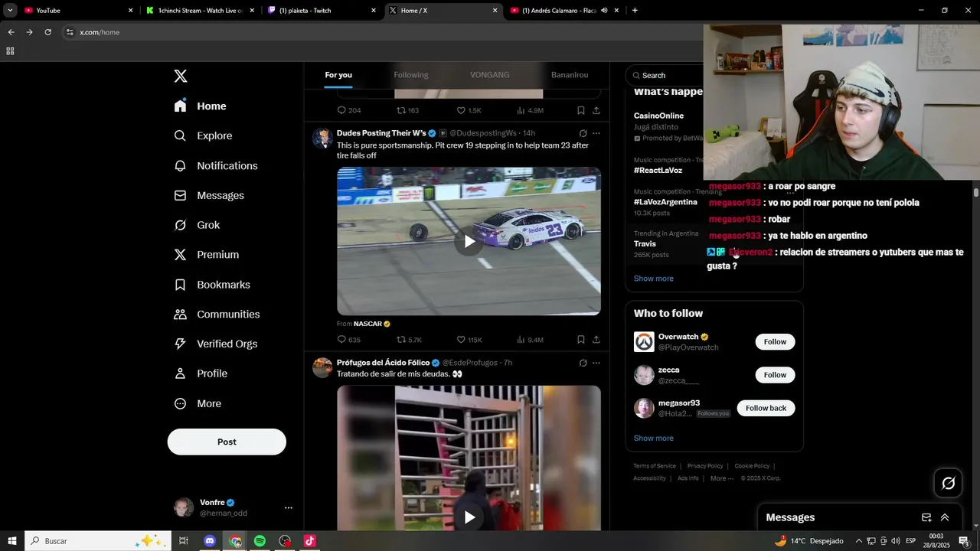Show more accounts to follow
This screenshot has width=980, height=551.
click(x=654, y=439)
